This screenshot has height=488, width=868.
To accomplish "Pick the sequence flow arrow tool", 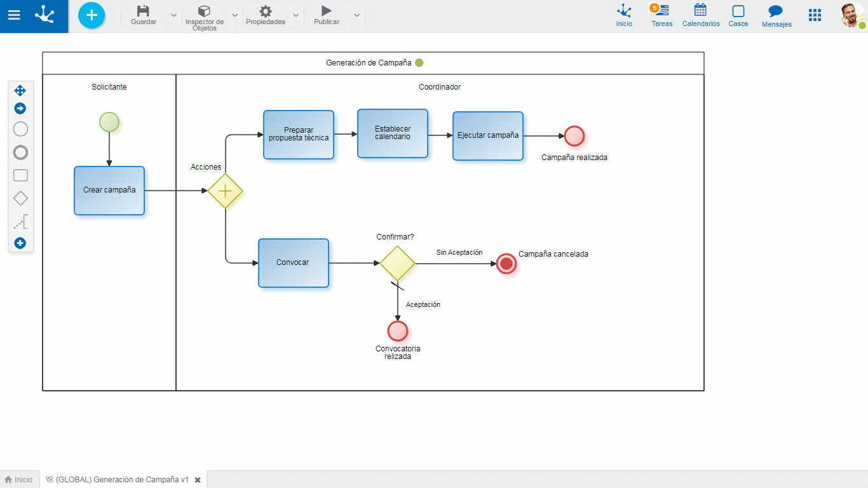I will tap(20, 109).
